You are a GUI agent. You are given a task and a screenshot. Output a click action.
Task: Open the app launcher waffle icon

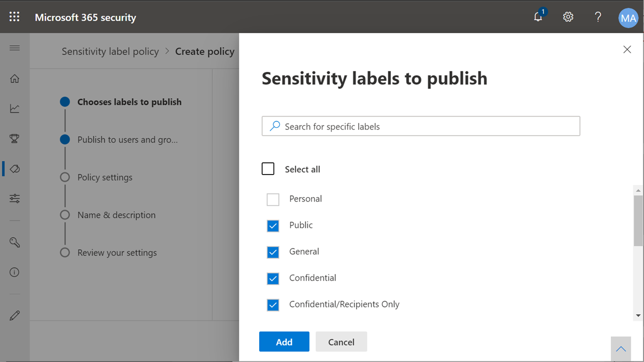coord(15,17)
